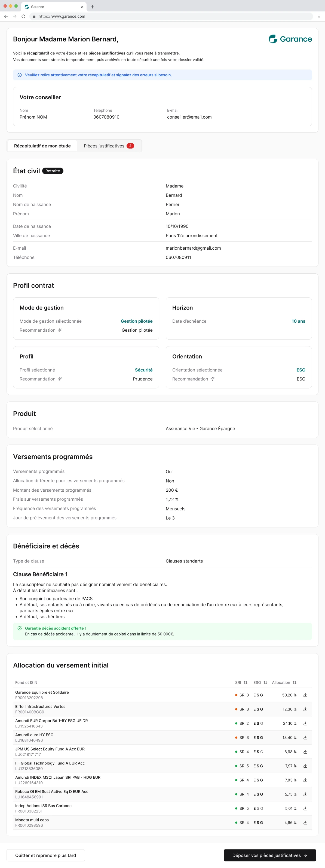Click the Fond et ISIN column header

pos(26,682)
